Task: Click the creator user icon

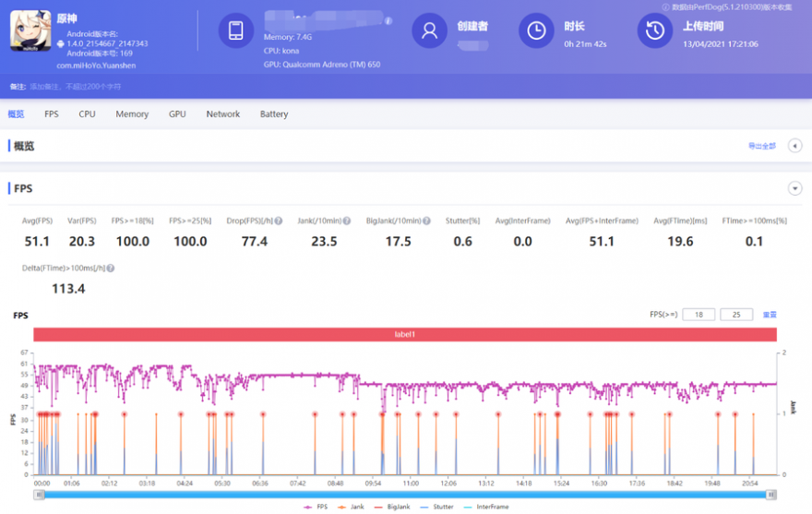Action: click(x=429, y=30)
